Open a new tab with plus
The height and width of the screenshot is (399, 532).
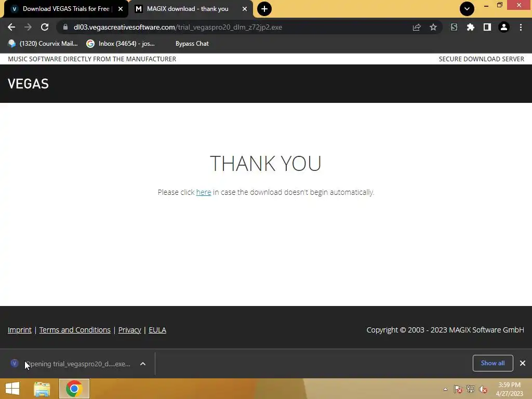(264, 9)
